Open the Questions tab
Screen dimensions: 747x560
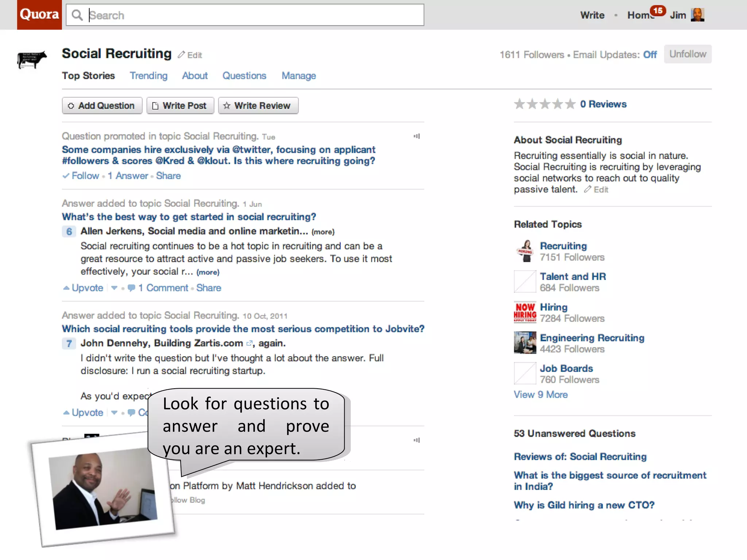point(244,76)
